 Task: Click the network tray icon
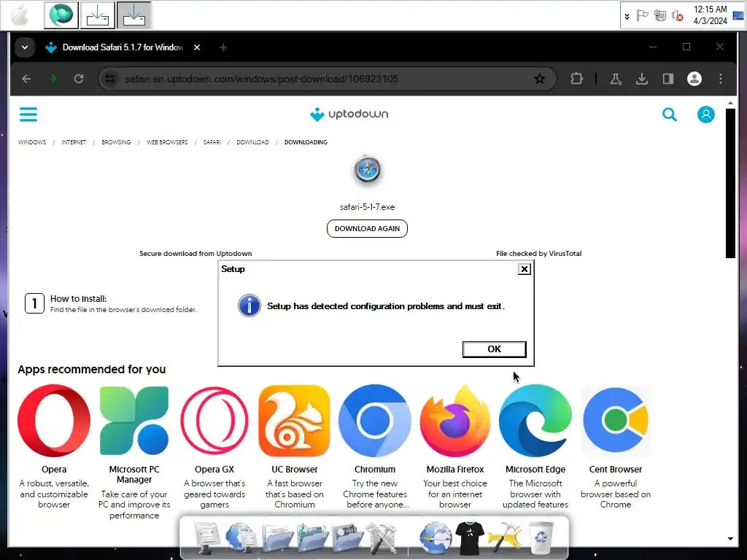[x=659, y=16]
